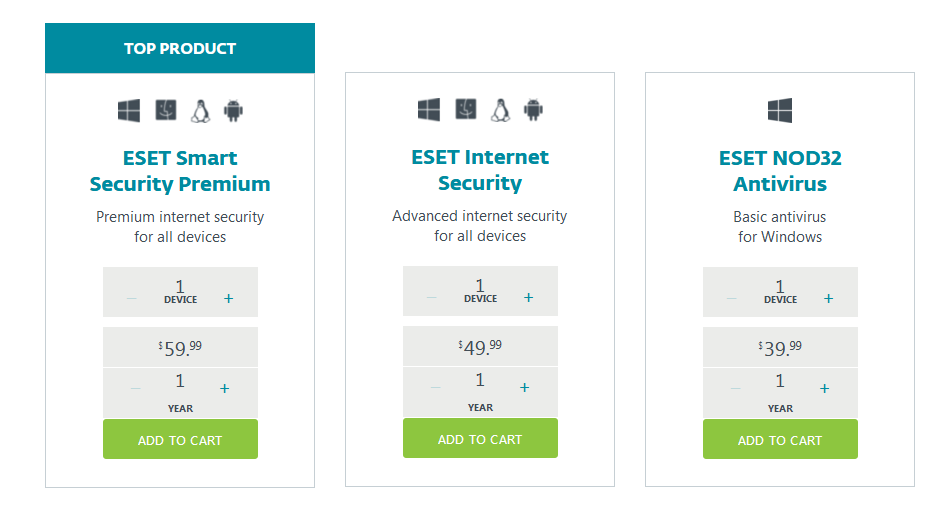The image size is (938, 521).
Task: Click the macOS Finder icon in Smart Security Premium card
Action: [166, 110]
